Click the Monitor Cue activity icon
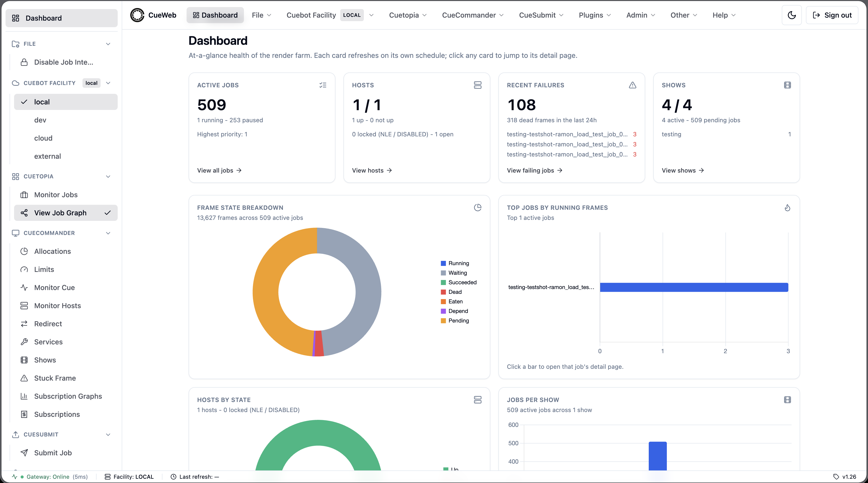Viewport: 868px width, 483px height. point(24,288)
